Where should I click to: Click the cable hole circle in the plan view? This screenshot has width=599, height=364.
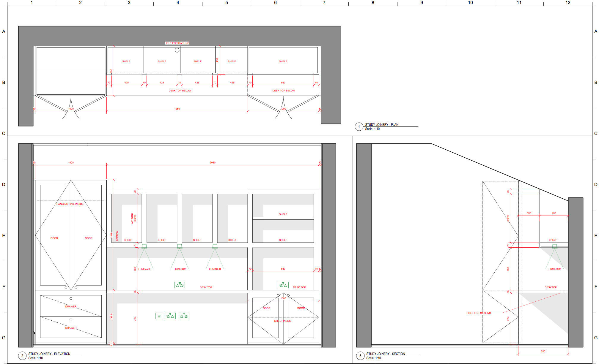tap(177, 50)
